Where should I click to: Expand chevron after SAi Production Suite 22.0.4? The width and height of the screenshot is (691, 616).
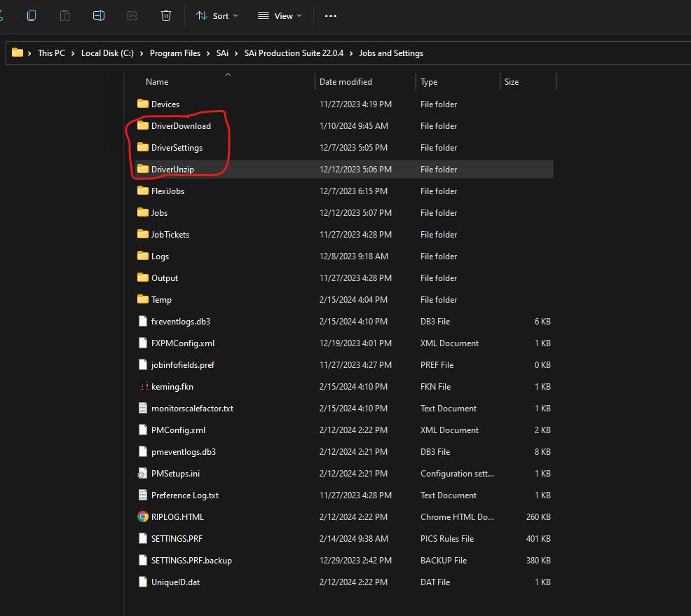click(x=351, y=53)
